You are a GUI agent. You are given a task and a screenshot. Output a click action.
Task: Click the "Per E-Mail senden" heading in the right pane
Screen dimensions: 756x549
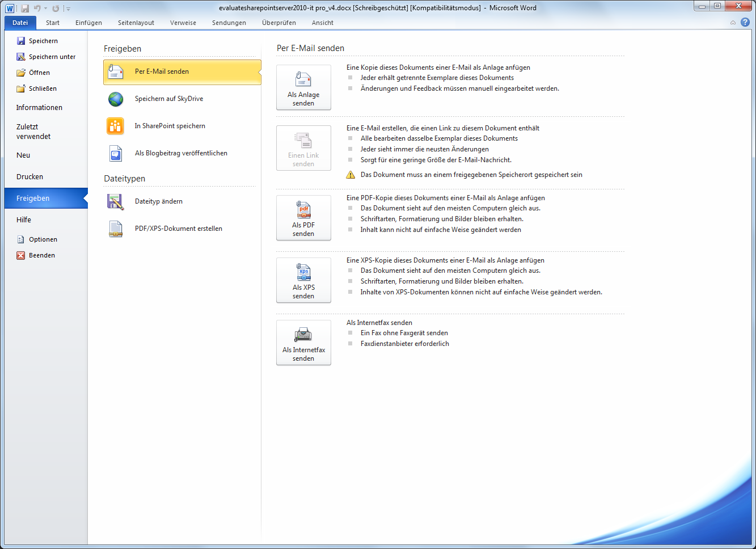311,48
